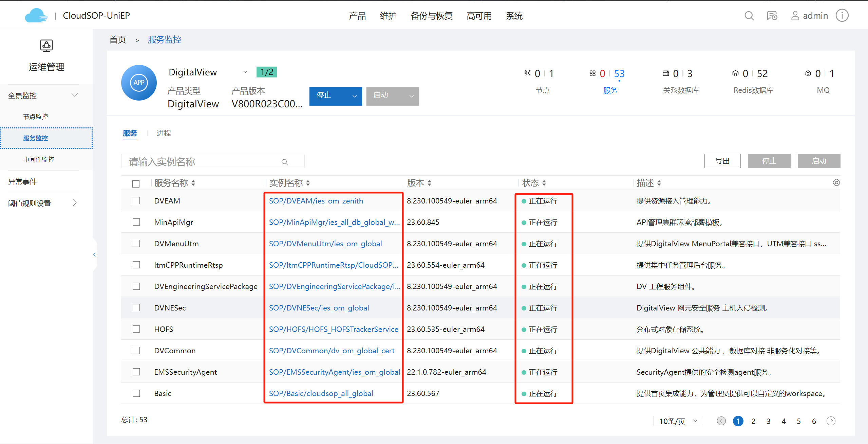This screenshot has width=868, height=444.
Task: Open the 维护 top menu
Action: [x=388, y=16]
